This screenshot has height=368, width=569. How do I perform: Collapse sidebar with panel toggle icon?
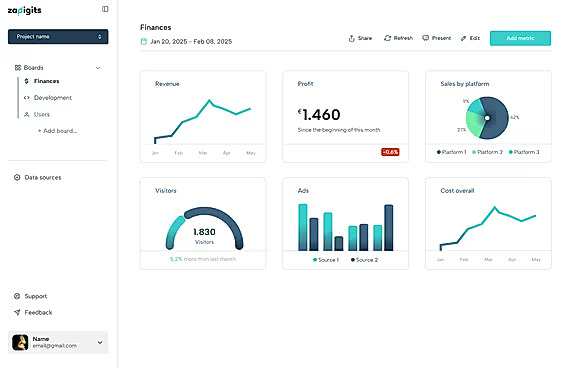[x=105, y=9]
